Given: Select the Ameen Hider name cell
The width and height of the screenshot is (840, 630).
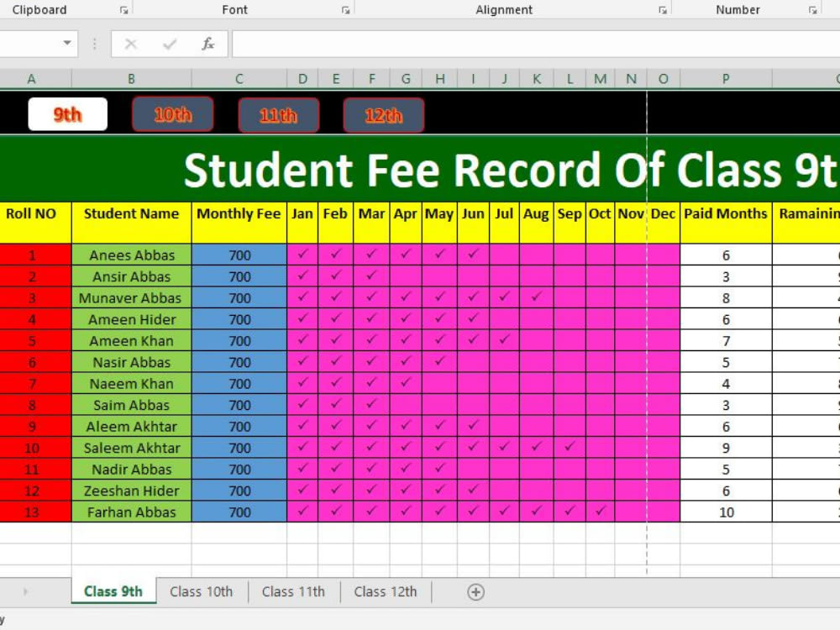Looking at the screenshot, I should [131, 319].
